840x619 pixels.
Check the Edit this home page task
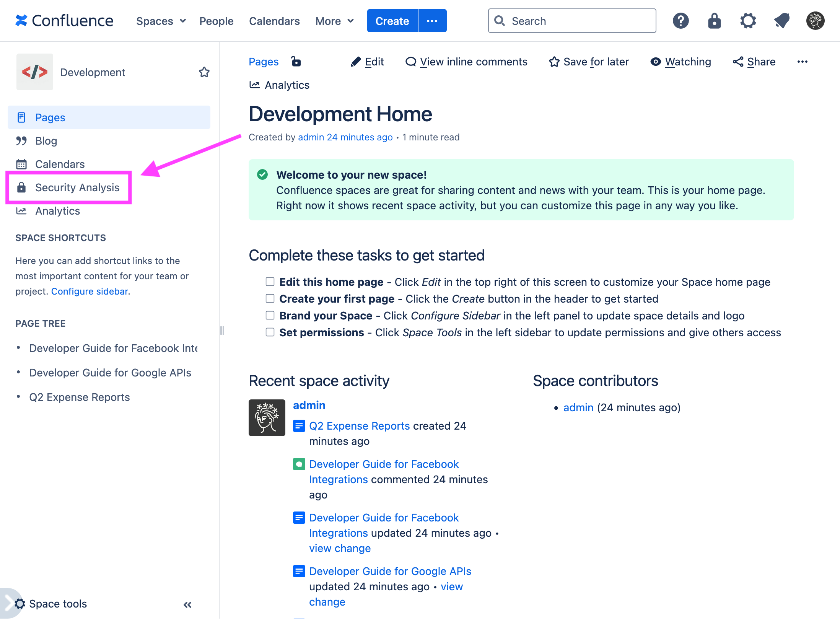point(270,282)
